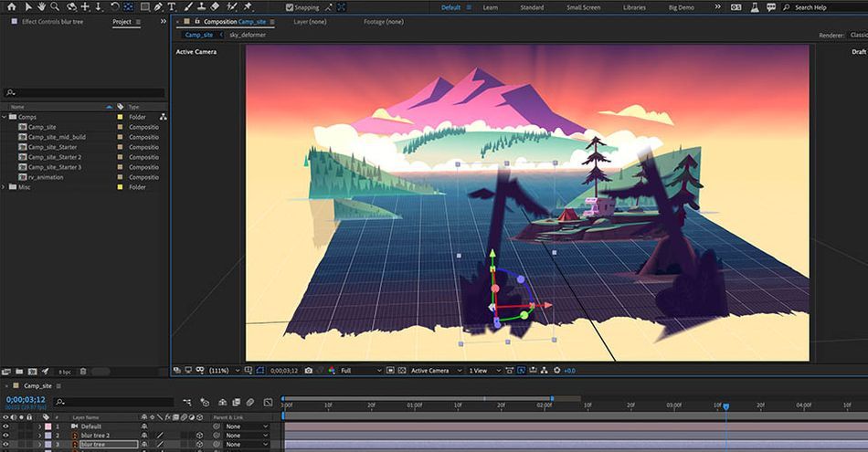Select the Zoom magnifier tool
868x452 pixels.
[55, 6]
